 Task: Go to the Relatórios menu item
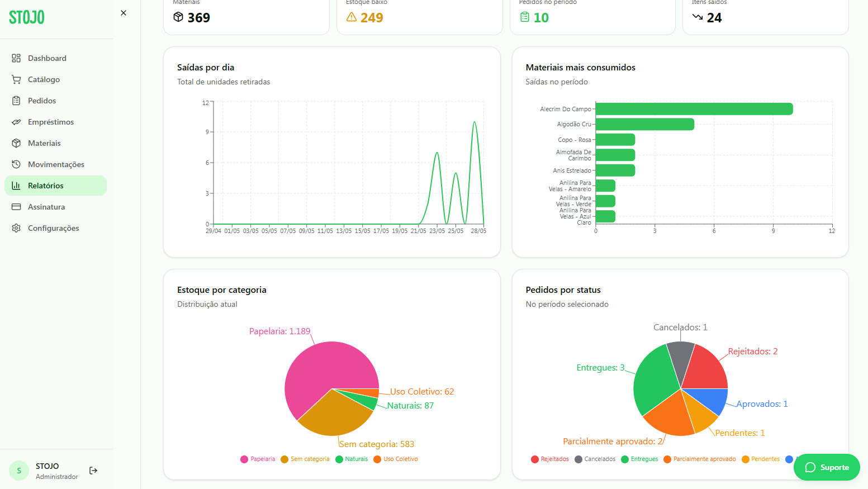click(55, 186)
